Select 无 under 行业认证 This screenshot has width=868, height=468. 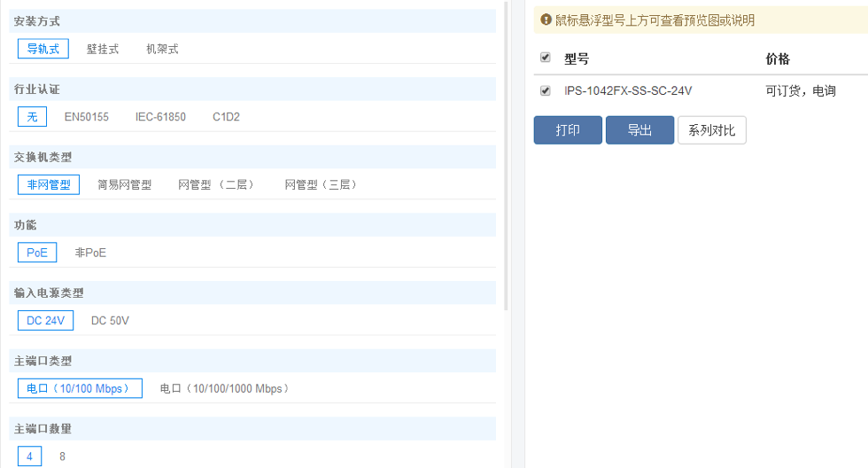click(32, 117)
